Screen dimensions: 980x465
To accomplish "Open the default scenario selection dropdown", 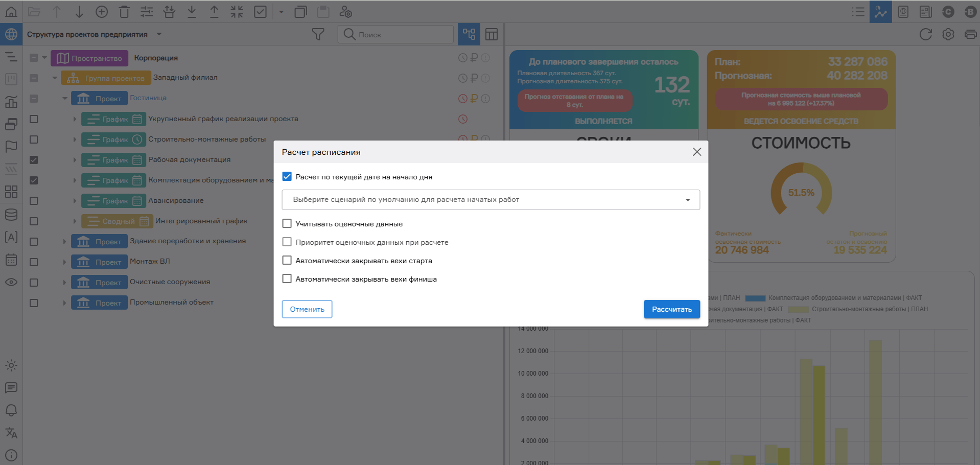I will tap(491, 200).
